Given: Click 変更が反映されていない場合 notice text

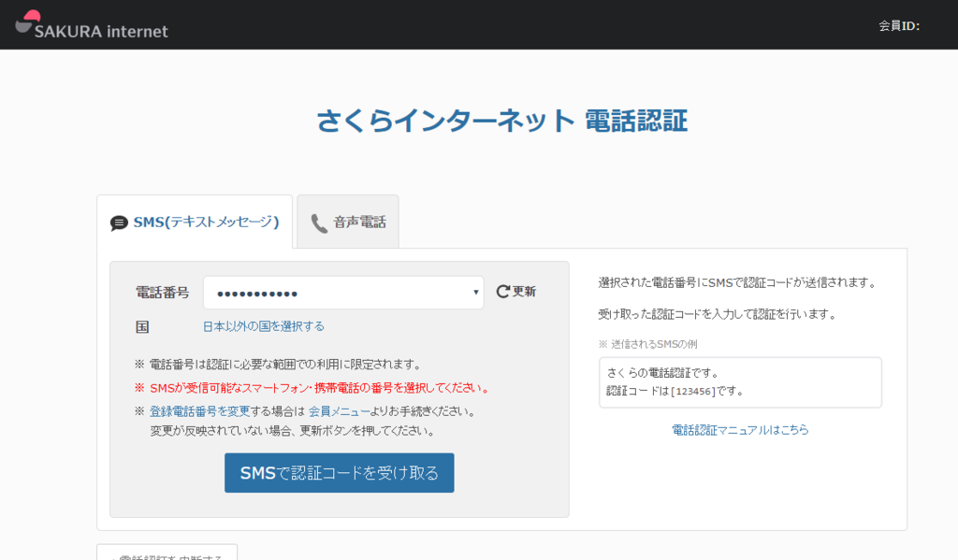Looking at the screenshot, I should 294,431.
